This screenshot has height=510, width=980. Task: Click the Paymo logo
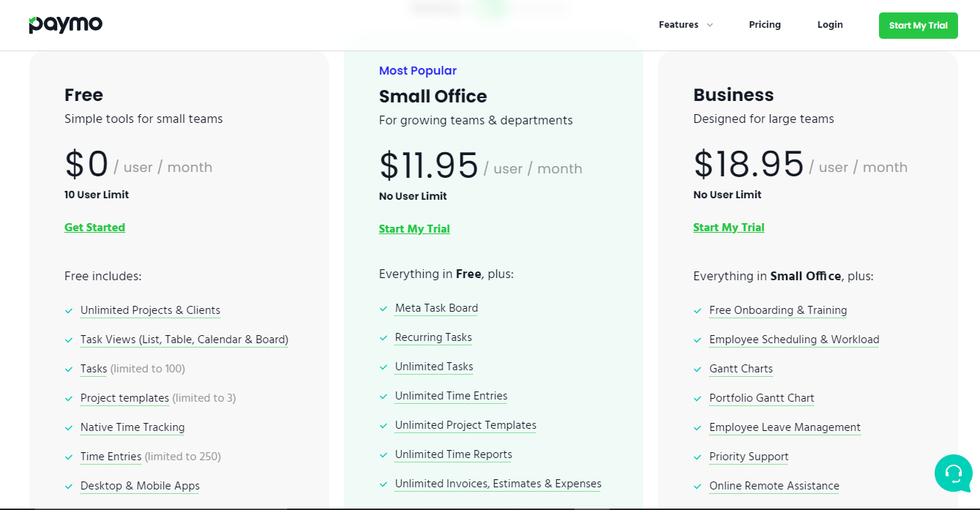pyautogui.click(x=66, y=25)
